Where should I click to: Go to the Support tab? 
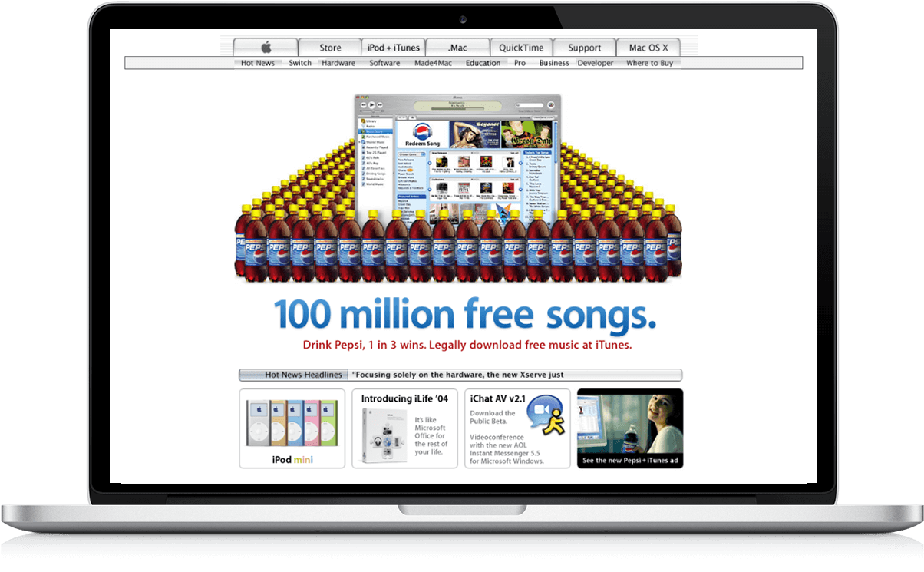(x=585, y=48)
